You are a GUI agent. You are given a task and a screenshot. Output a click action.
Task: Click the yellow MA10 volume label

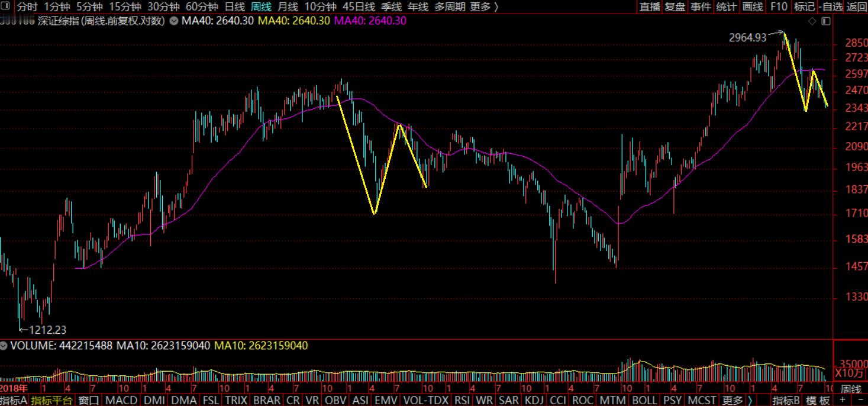(261, 345)
